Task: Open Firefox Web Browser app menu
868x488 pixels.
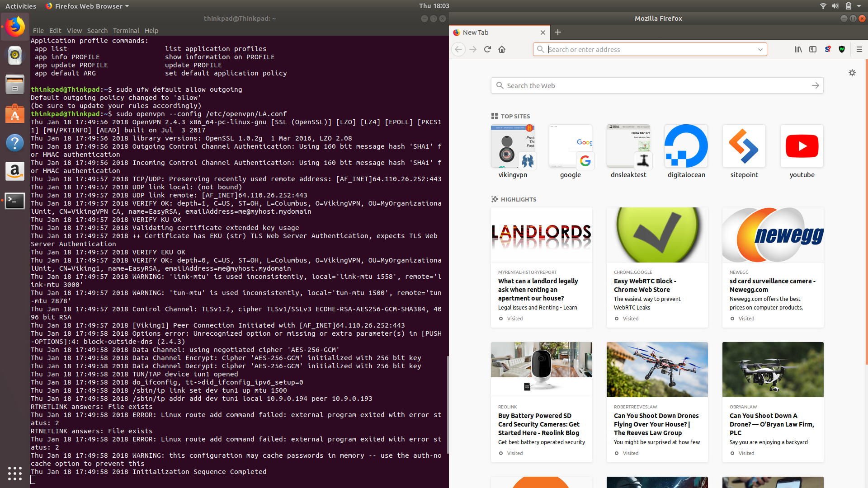Action: (x=87, y=6)
